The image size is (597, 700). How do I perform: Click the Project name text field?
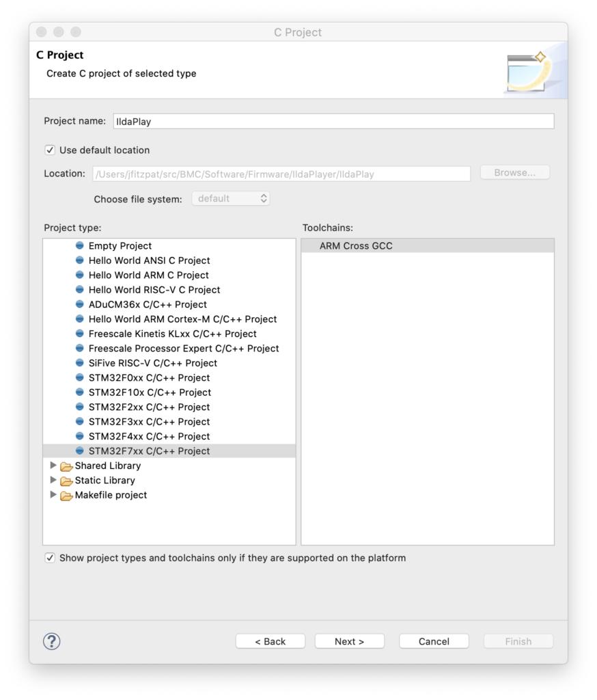[x=333, y=121]
